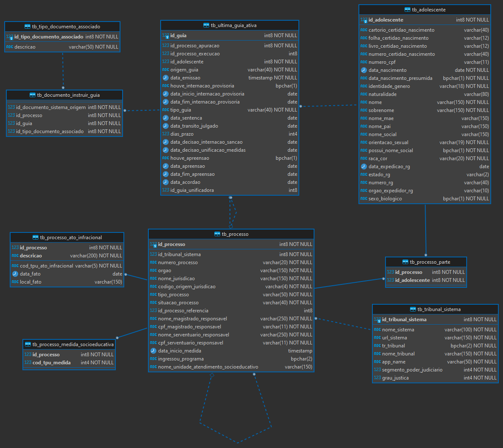This screenshot has width=503, height=448.
Task: Select the descricao column in tb_tipo_documento_associado
Action: click(x=25, y=47)
